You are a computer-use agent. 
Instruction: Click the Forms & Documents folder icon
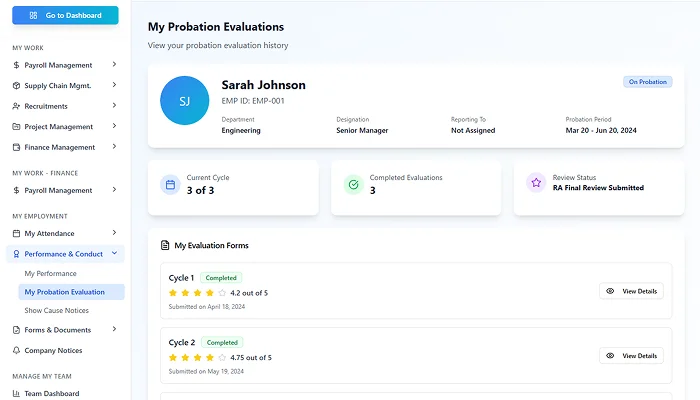tap(16, 330)
